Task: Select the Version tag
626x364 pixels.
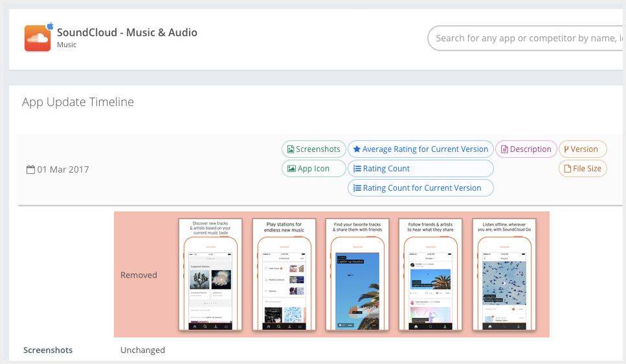Action: (x=582, y=149)
